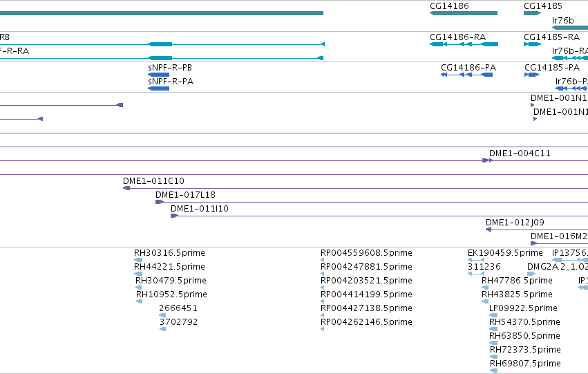The width and height of the screenshot is (588, 374).
Task: Select the CG14186 gene span bar
Action: [464, 13]
